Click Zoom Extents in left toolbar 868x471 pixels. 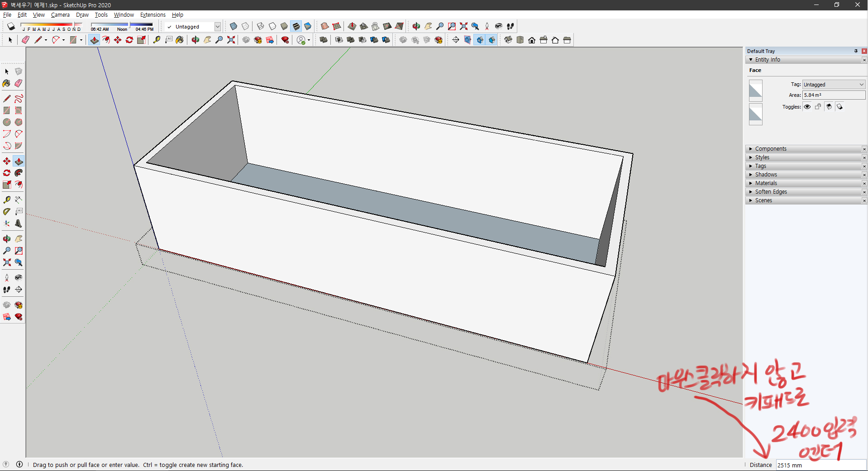click(x=6, y=262)
